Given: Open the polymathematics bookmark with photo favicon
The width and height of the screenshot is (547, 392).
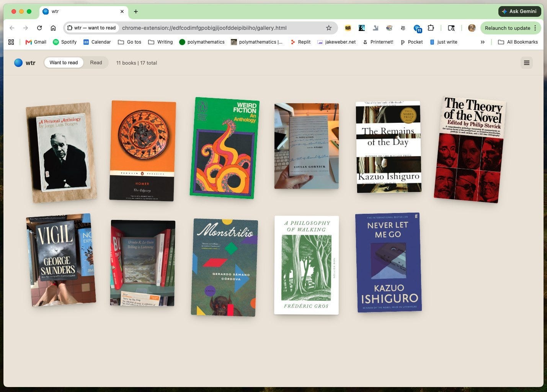Looking at the screenshot, I should coord(257,42).
